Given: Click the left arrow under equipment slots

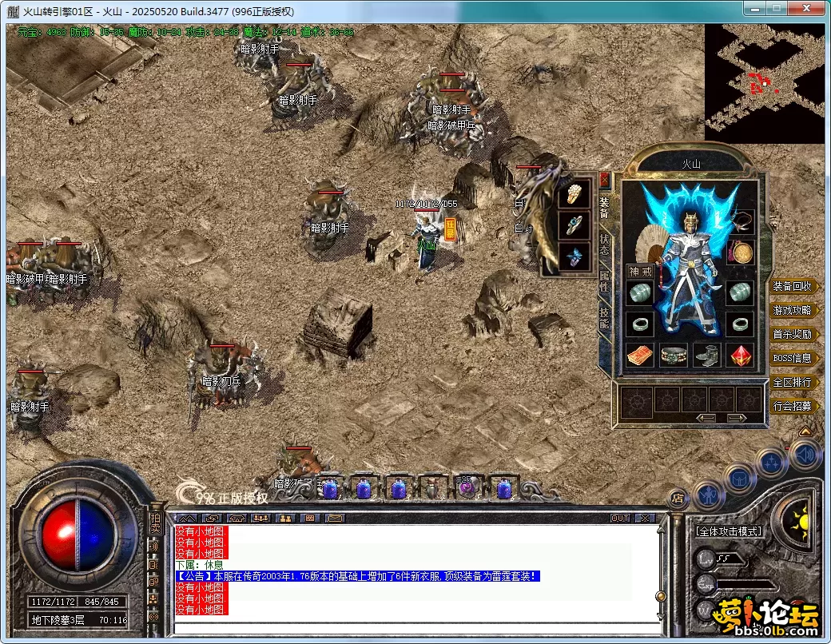Looking at the screenshot, I should click(706, 417).
